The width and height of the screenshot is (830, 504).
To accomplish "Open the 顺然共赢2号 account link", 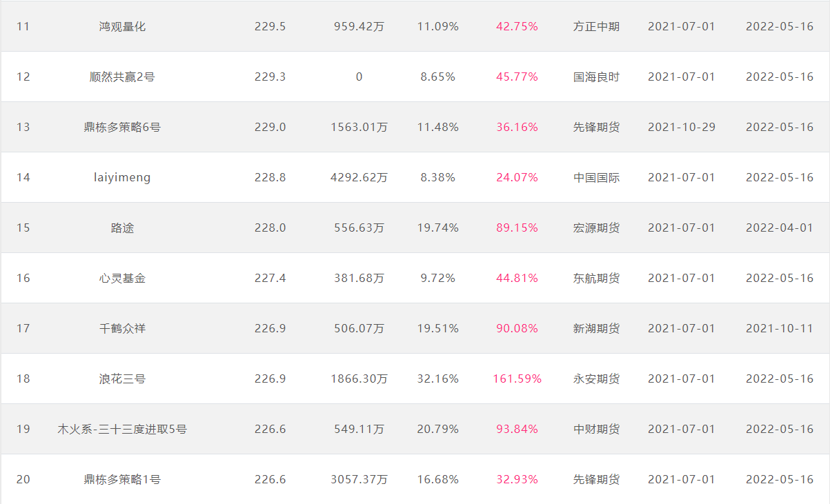I will [x=122, y=77].
